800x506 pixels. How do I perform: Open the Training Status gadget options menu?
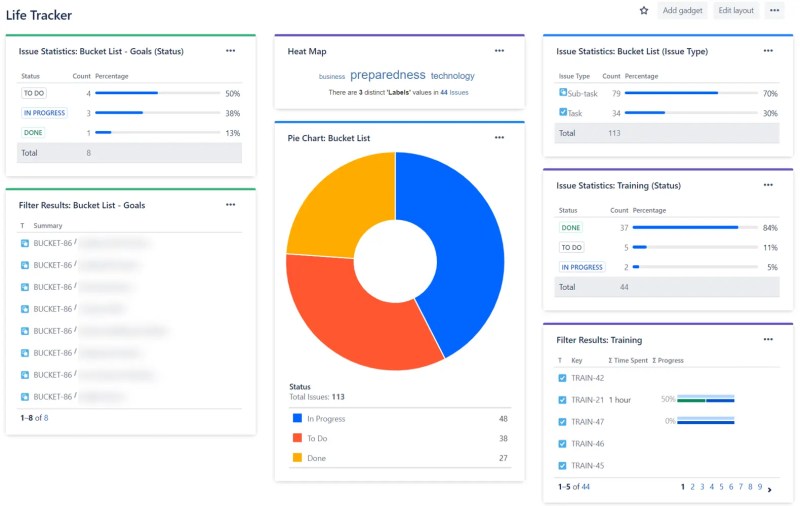pos(768,185)
